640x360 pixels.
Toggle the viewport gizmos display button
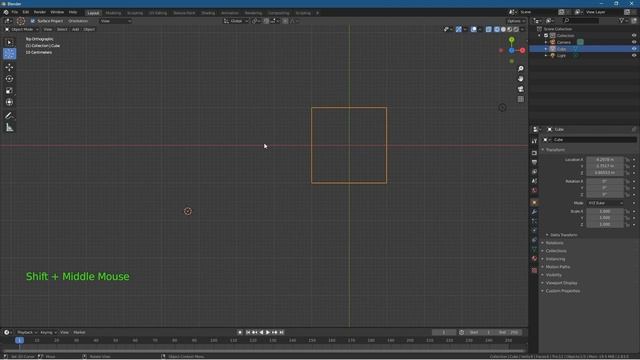[459, 29]
